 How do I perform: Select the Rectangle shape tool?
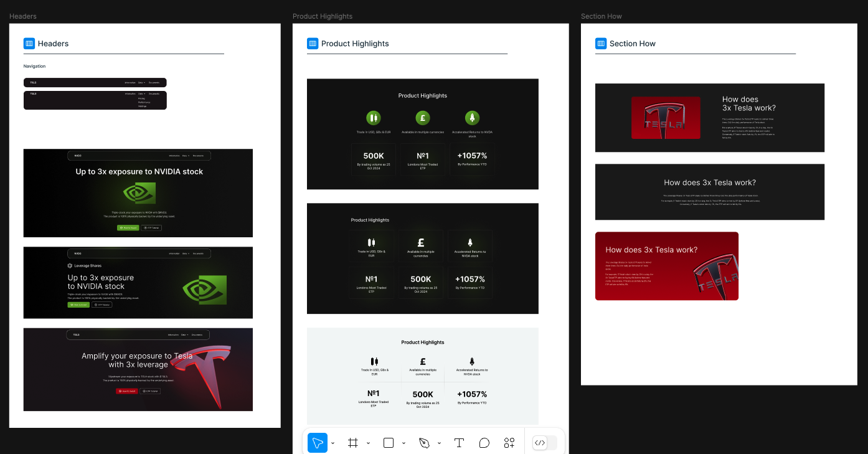tap(389, 443)
